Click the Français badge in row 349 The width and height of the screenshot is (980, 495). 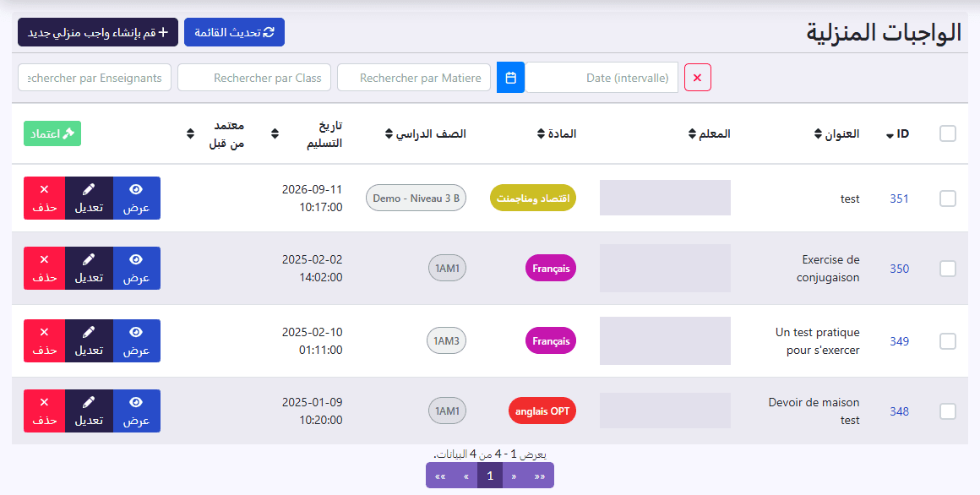pyautogui.click(x=551, y=340)
